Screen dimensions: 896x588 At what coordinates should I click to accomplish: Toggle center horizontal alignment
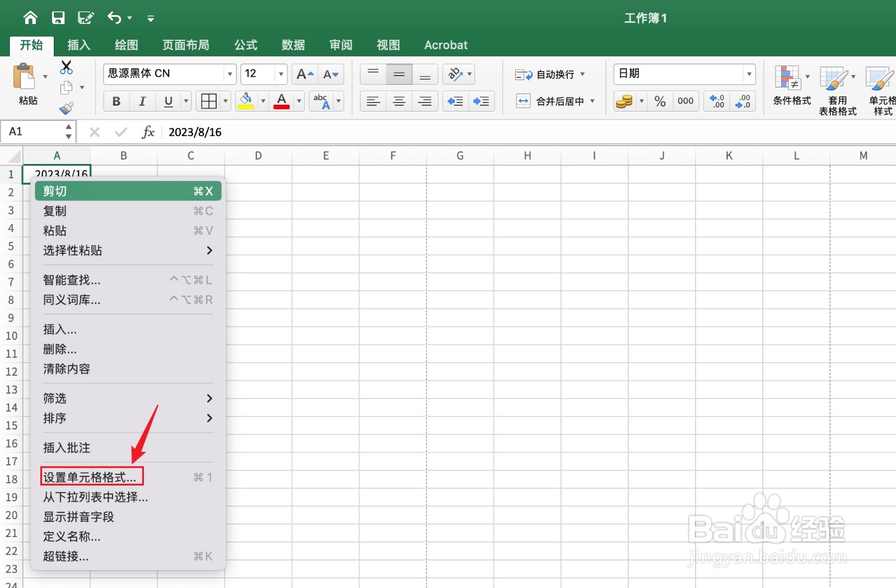(399, 101)
